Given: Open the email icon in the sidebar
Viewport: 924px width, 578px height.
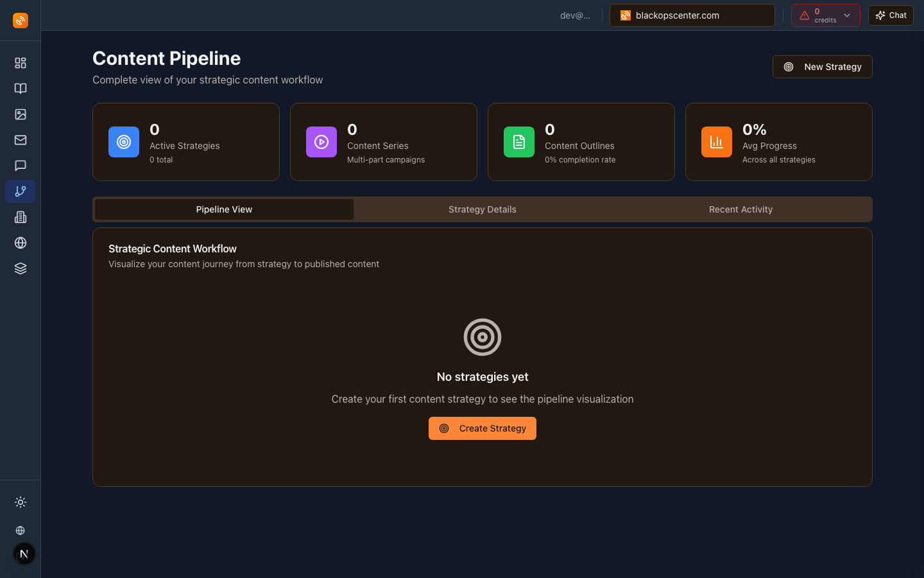Looking at the screenshot, I should coord(20,140).
